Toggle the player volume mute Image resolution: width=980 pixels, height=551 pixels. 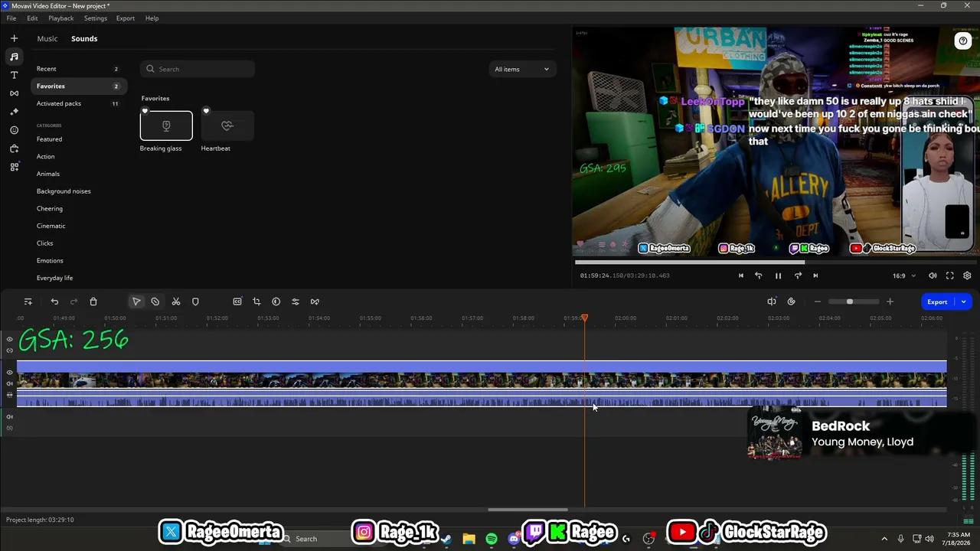coord(933,275)
